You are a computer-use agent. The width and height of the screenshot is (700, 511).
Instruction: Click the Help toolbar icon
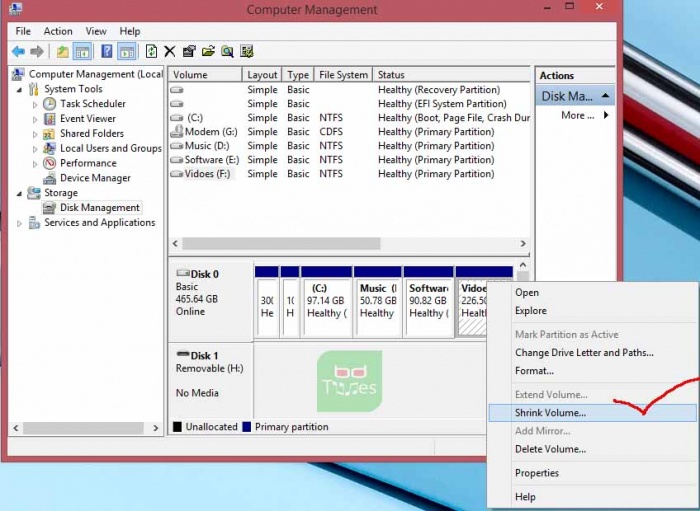(106, 51)
